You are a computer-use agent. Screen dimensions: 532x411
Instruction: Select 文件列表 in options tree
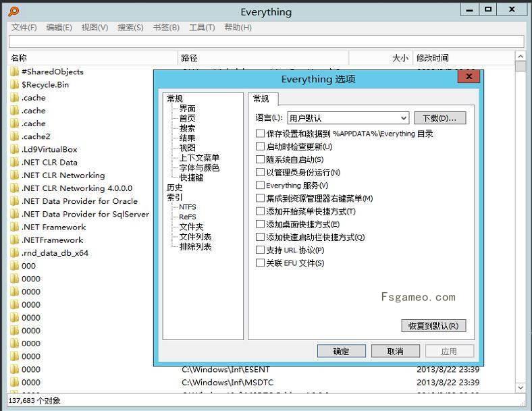click(x=195, y=237)
